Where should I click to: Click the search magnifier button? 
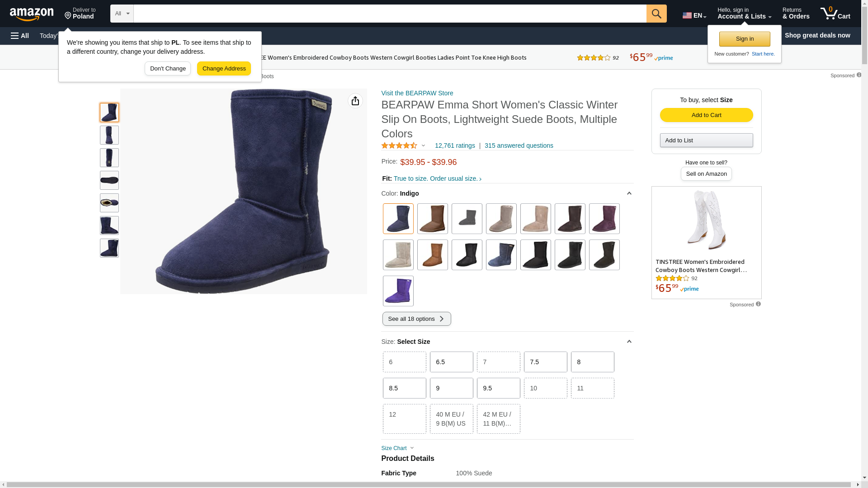pyautogui.click(x=656, y=14)
